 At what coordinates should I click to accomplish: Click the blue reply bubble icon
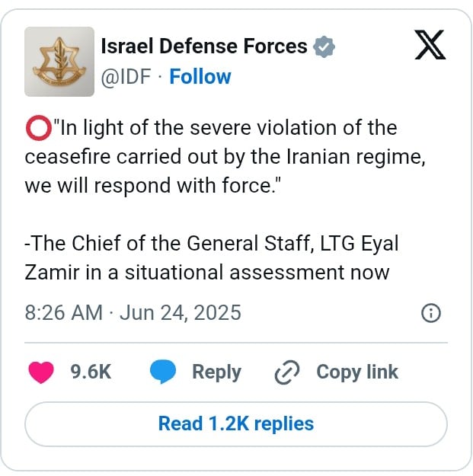coord(163,372)
